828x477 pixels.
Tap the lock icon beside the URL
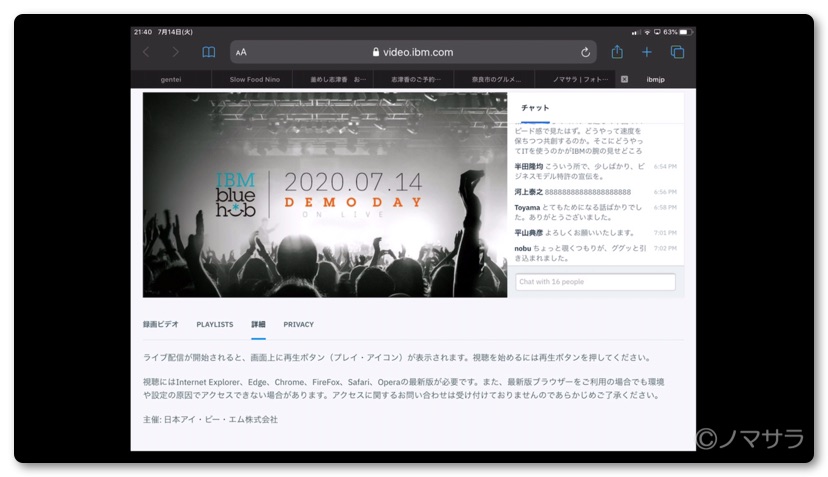[376, 52]
